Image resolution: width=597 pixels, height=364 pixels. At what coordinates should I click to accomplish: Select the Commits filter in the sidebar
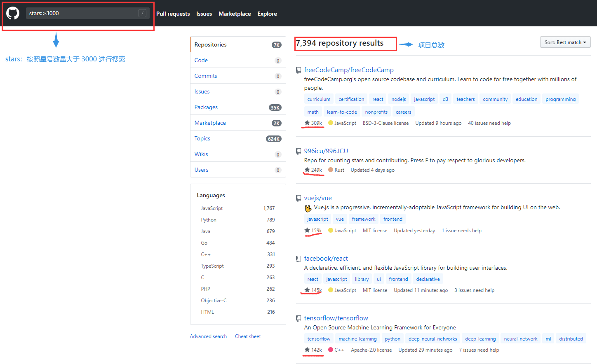238,76
